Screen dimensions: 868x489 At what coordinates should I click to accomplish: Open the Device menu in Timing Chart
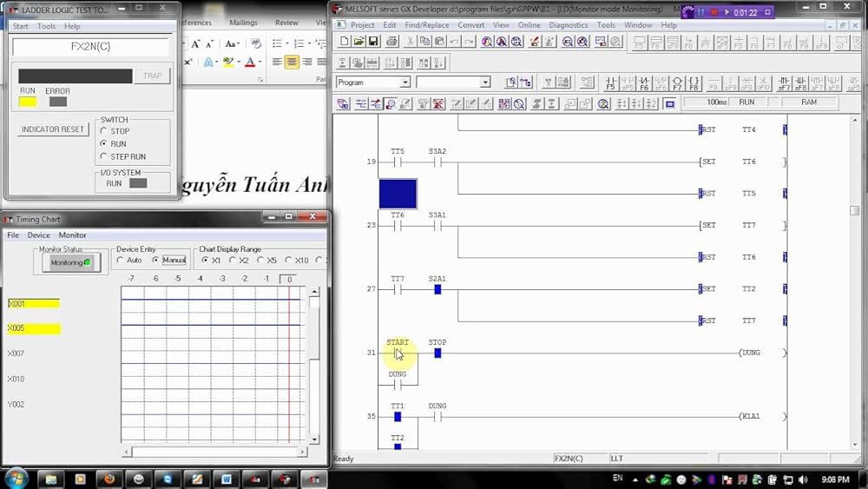[x=38, y=235]
